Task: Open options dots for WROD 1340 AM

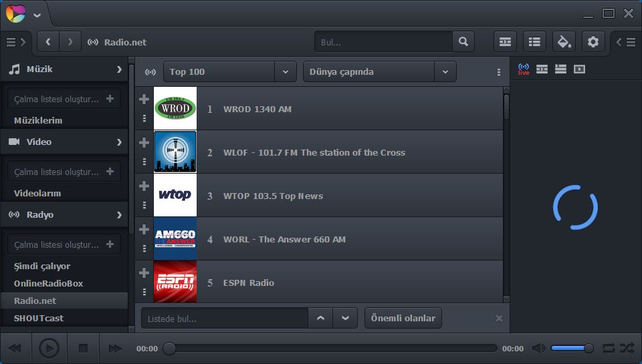Action: [144, 118]
